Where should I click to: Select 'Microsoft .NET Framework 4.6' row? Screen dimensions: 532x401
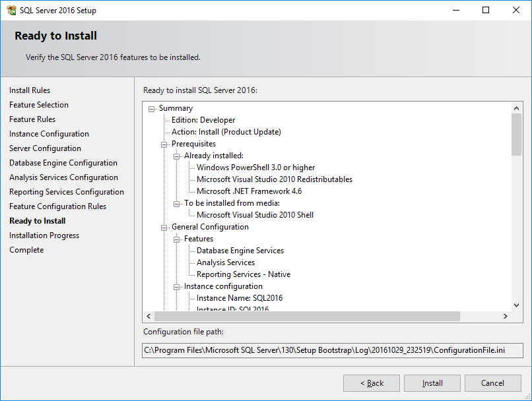tap(249, 191)
